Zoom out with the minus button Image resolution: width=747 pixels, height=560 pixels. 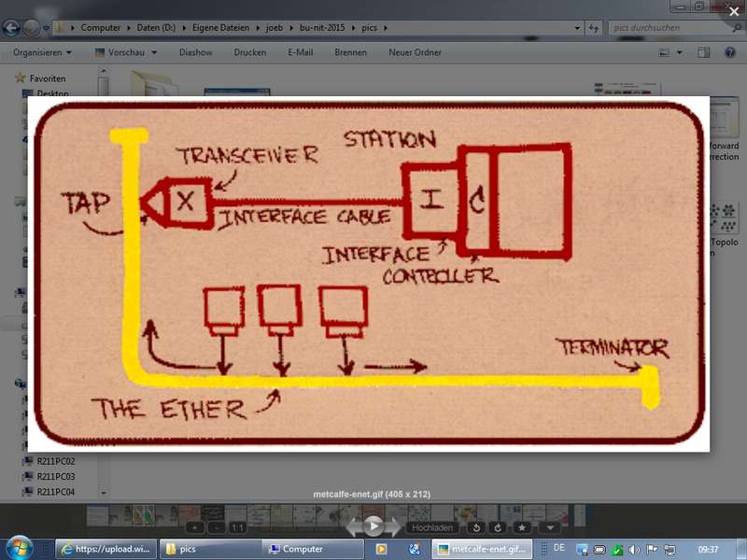click(217, 527)
